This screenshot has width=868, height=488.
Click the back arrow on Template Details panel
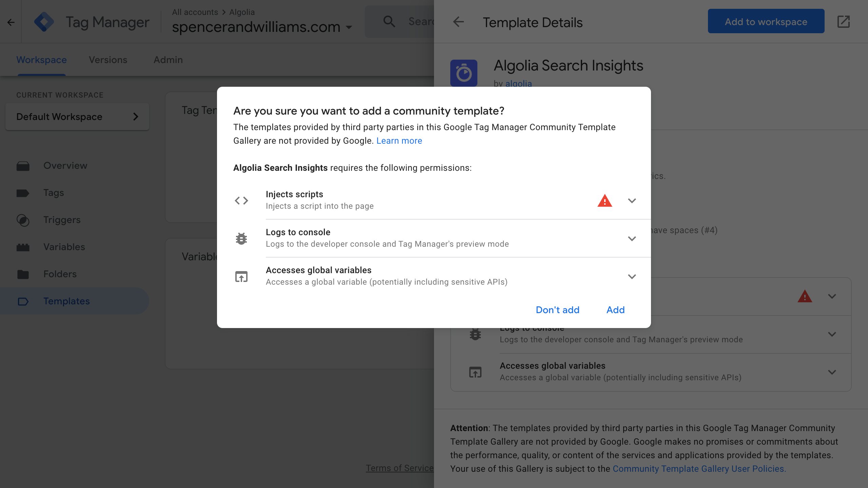(x=458, y=22)
